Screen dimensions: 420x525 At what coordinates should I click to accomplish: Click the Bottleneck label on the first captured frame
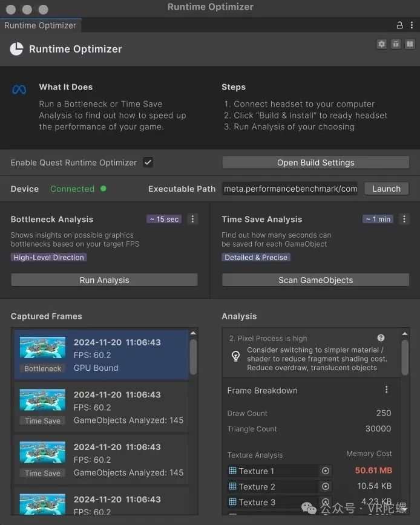pyautogui.click(x=42, y=368)
